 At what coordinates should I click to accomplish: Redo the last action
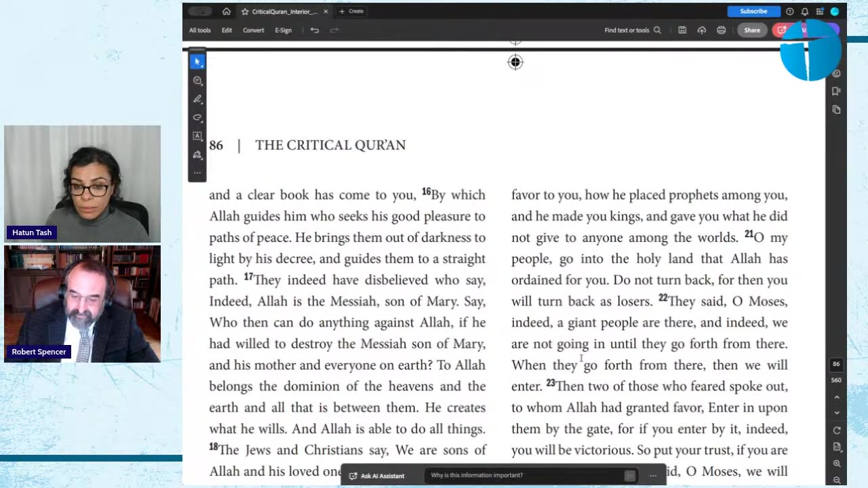click(x=334, y=30)
